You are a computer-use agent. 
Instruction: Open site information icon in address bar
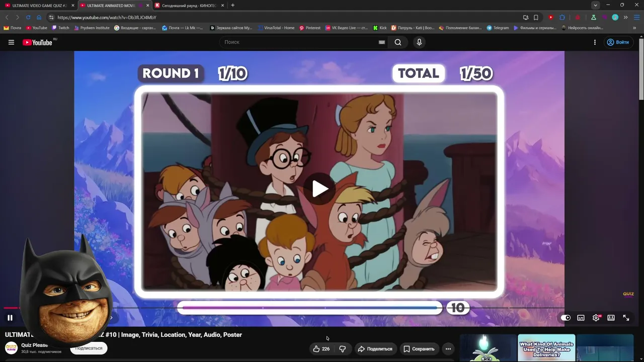[51, 17]
